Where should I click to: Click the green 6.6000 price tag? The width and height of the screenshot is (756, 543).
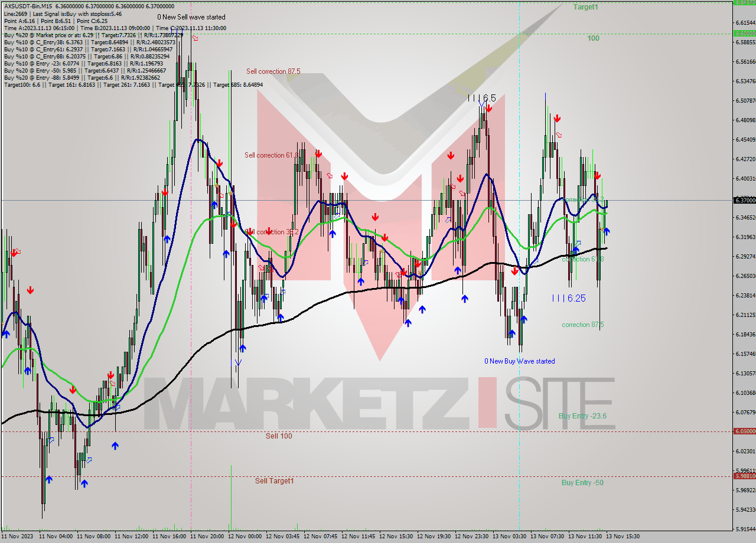pyautogui.click(x=744, y=34)
